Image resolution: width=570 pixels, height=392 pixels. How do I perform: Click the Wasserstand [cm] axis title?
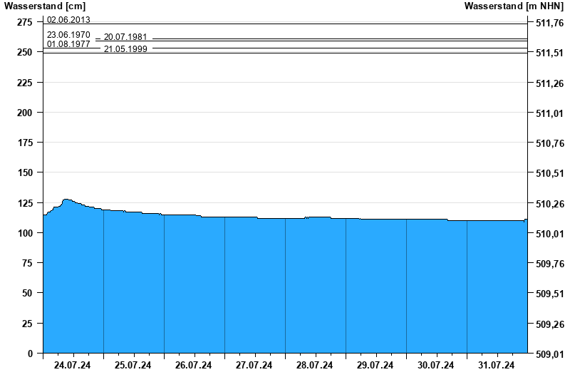click(44, 6)
